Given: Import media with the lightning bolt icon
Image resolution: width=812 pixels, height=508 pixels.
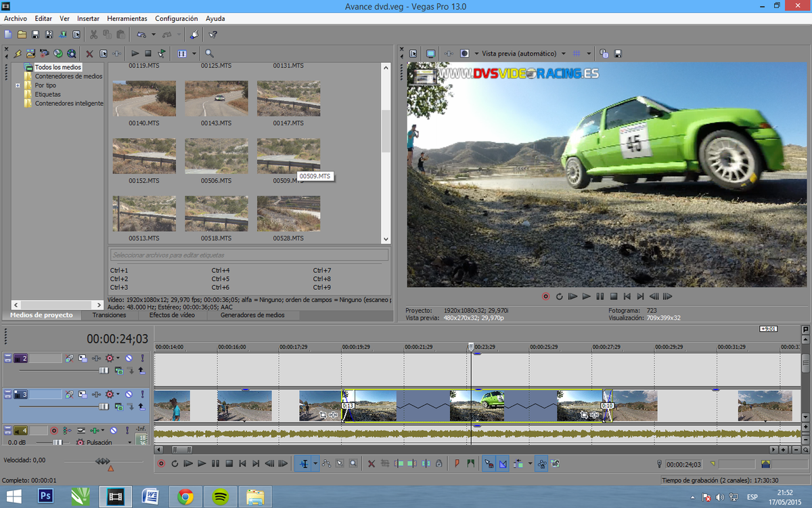Looking at the screenshot, I should pyautogui.click(x=18, y=53).
